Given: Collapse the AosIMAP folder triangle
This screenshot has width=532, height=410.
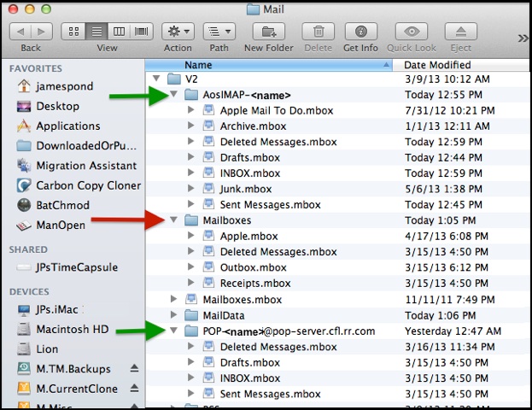Looking at the screenshot, I should click(173, 94).
